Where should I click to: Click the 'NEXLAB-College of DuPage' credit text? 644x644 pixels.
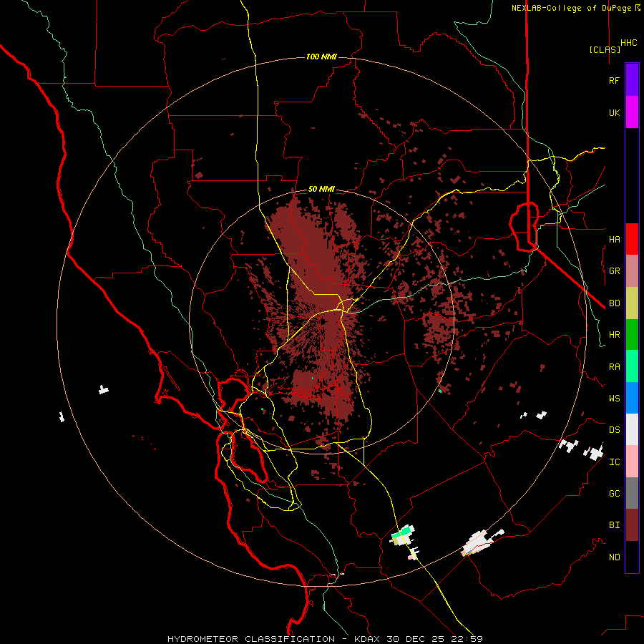click(x=572, y=8)
